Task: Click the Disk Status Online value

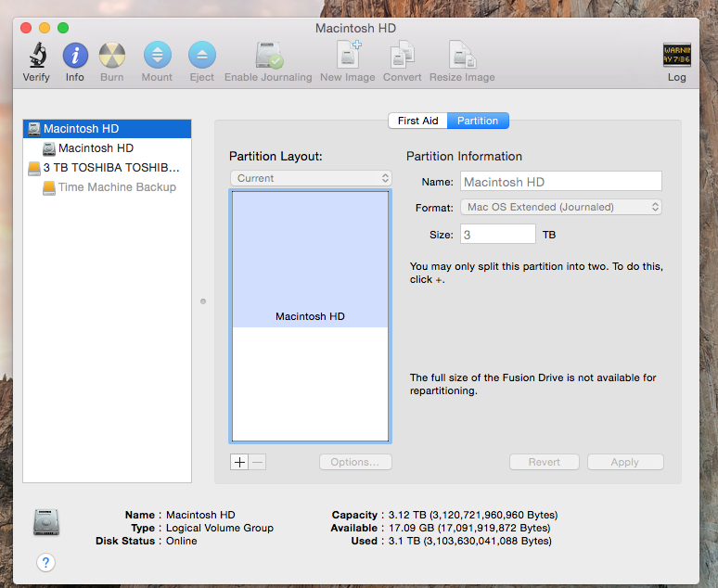Action: [181, 541]
